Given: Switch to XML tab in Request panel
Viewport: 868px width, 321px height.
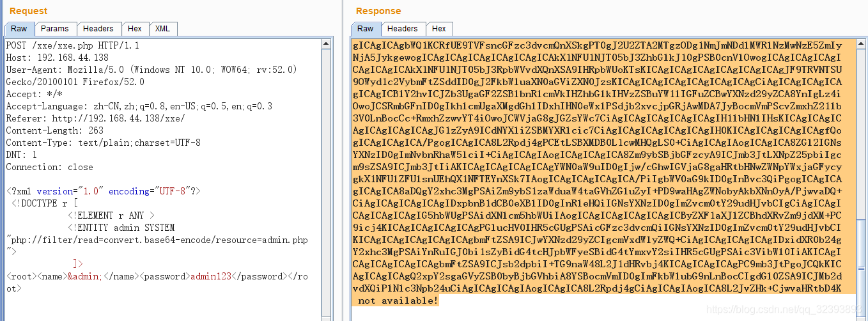Looking at the screenshot, I should tap(163, 29).
